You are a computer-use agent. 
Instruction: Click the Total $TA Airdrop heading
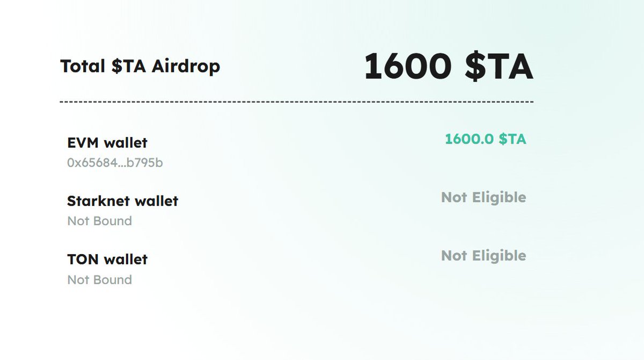pyautogui.click(x=140, y=67)
